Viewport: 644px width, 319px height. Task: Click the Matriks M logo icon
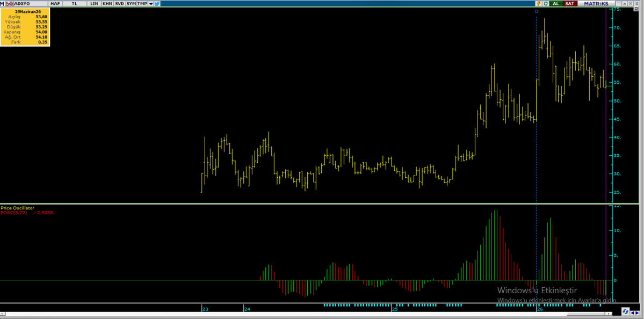pos(2,3)
